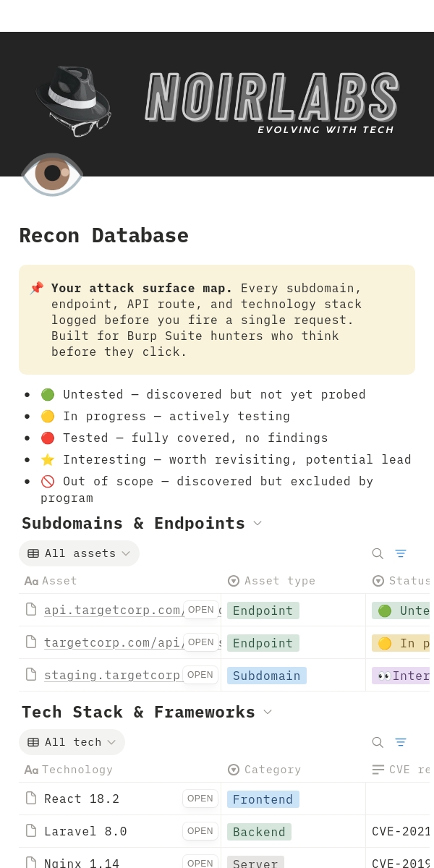Expand Tech Stack & Frameworks chevron

[268, 712]
